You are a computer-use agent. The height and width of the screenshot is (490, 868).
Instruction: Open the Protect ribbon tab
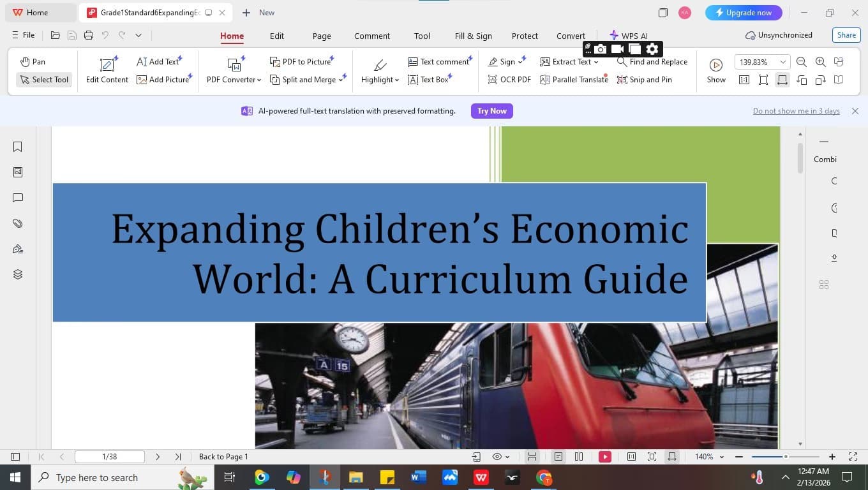pos(525,36)
